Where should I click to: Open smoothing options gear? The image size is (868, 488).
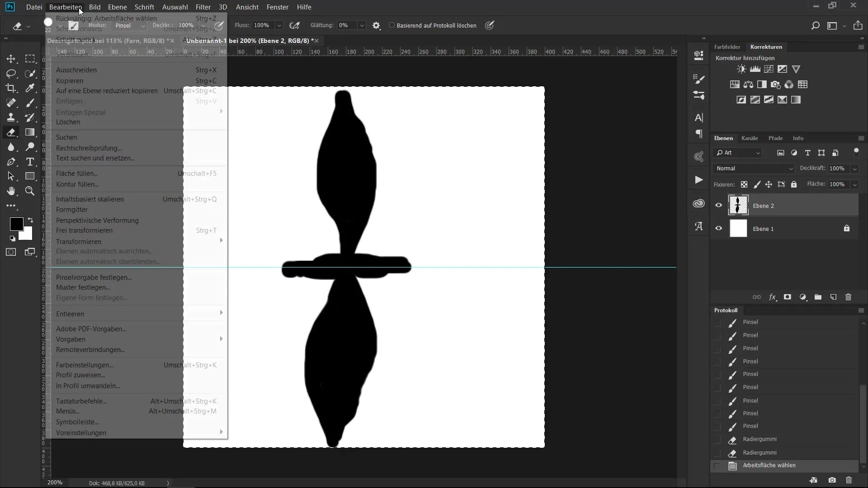click(376, 26)
